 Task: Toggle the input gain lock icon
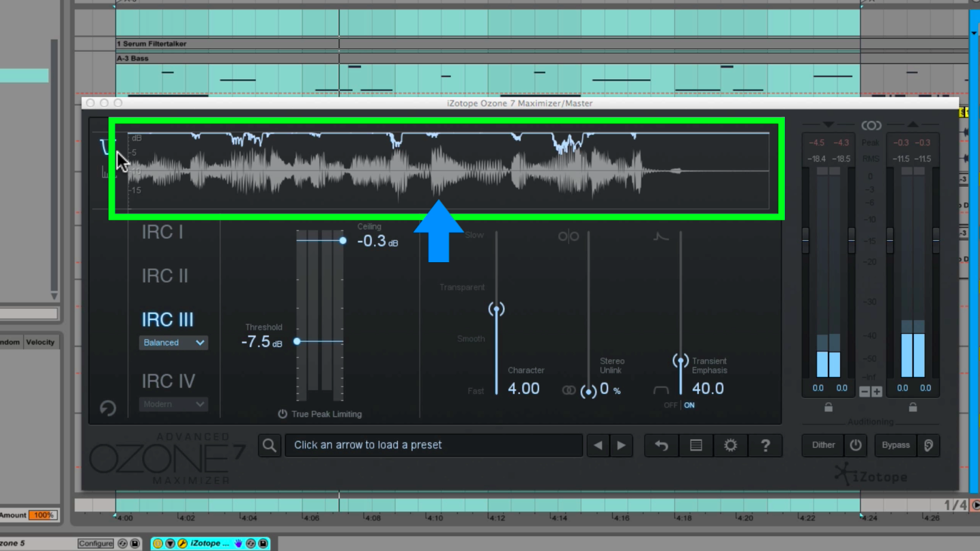click(828, 407)
